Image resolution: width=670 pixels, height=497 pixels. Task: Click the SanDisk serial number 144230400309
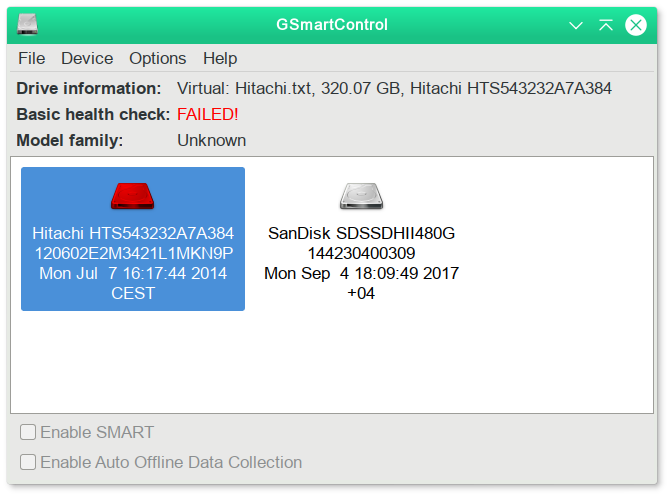(x=361, y=253)
